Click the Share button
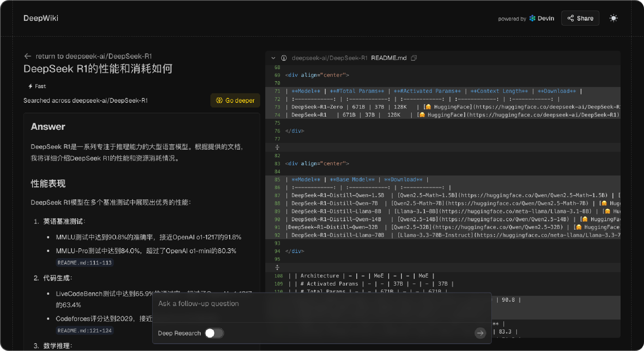This screenshot has height=351, width=644. 580,18
